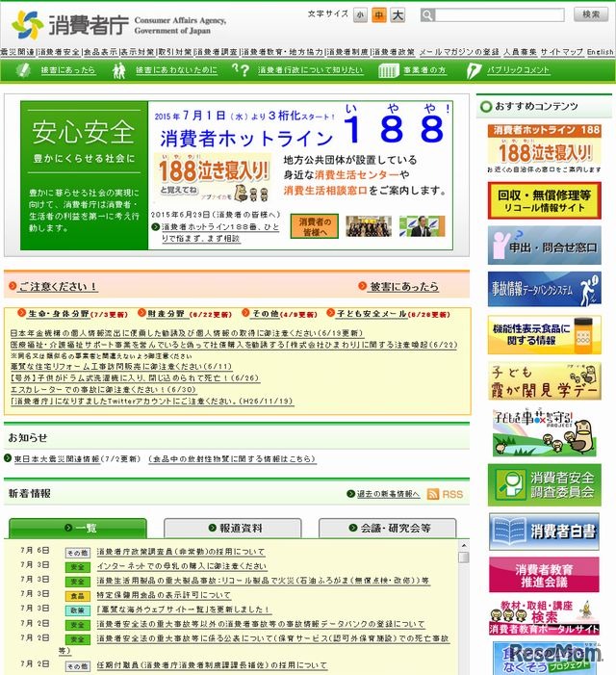This screenshot has height=675, width=616.
Task: Open 被害にあったら link in orange section
Action: pos(403,286)
